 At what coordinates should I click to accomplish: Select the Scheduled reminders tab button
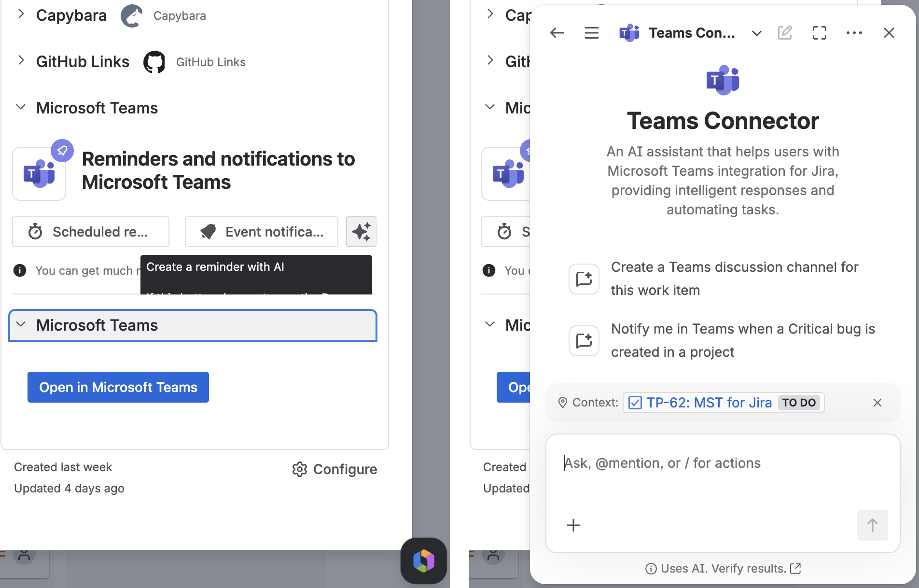click(91, 232)
